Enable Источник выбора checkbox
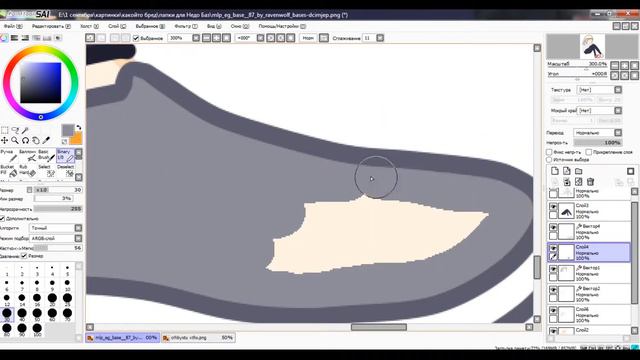Screen dimensions: 640x360 (549, 160)
